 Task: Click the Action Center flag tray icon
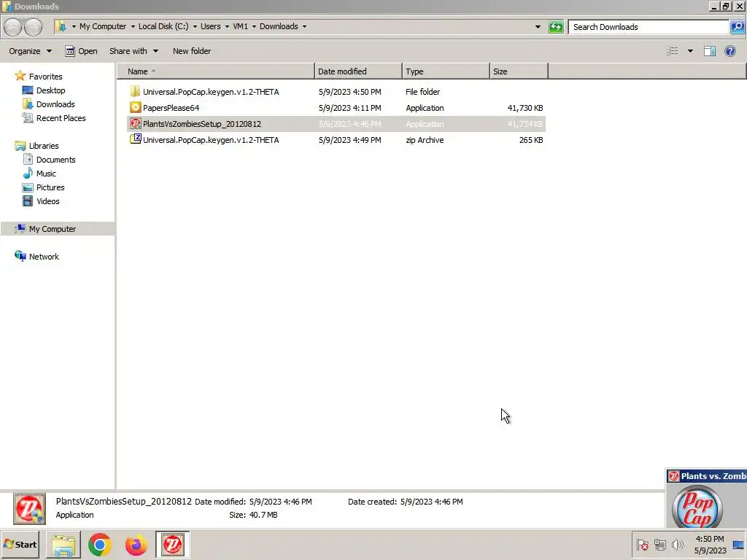tap(642, 544)
